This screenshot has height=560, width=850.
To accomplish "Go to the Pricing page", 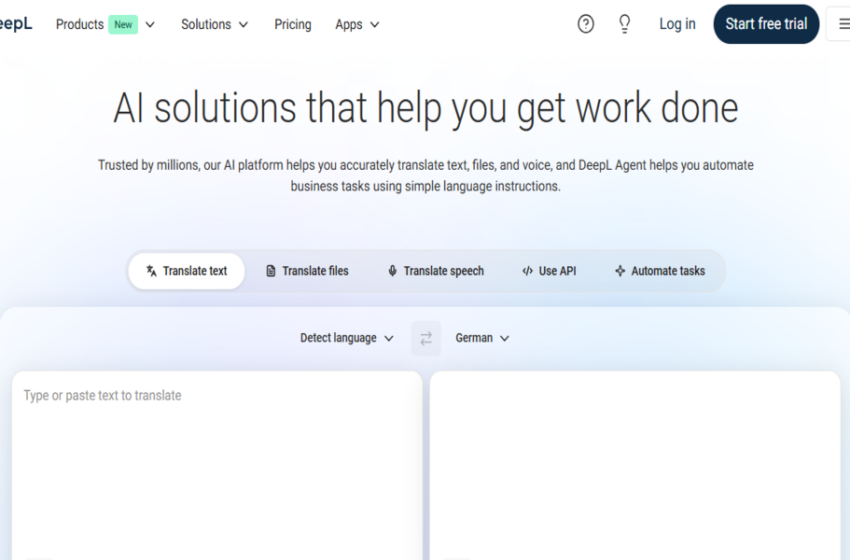I will [292, 24].
